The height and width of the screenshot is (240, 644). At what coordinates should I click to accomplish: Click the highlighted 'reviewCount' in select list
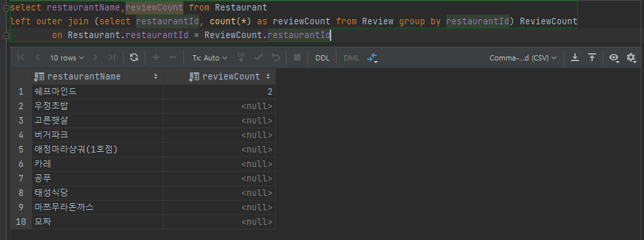pyautogui.click(x=154, y=7)
